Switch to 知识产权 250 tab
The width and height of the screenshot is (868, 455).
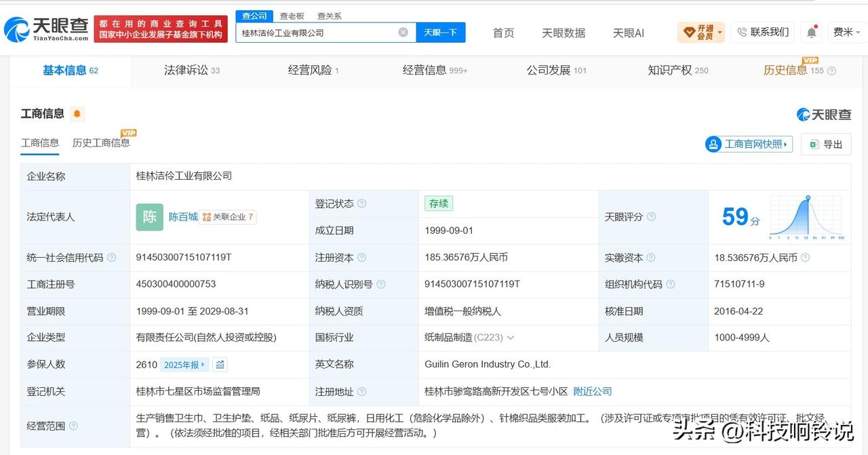point(678,71)
